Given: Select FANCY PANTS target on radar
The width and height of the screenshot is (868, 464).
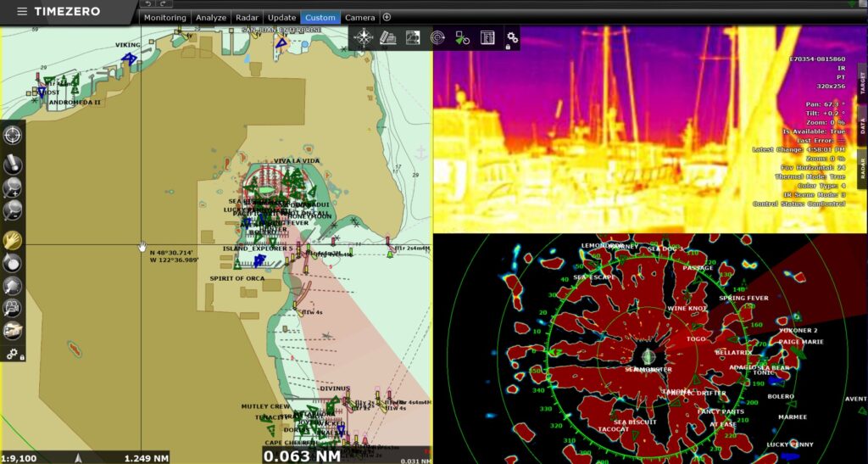Looking at the screenshot, I should 721,412.
